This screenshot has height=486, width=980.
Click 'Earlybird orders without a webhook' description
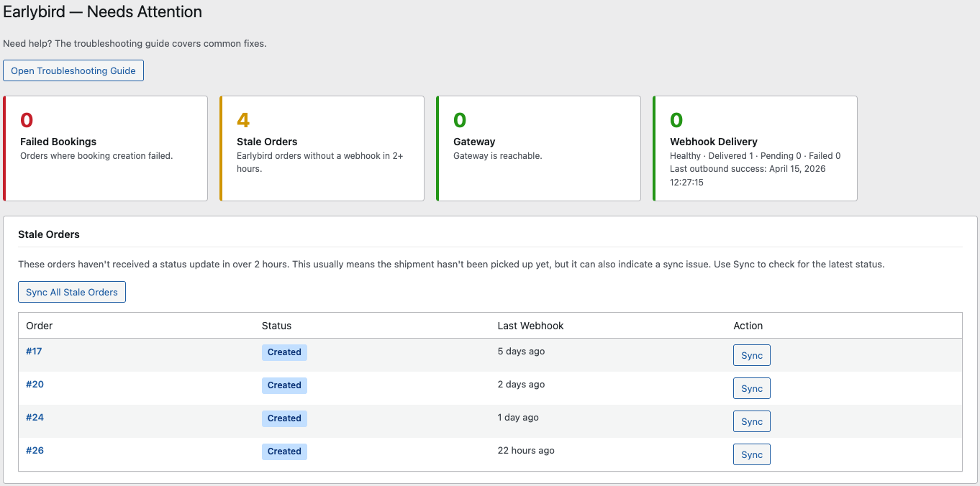click(x=320, y=162)
